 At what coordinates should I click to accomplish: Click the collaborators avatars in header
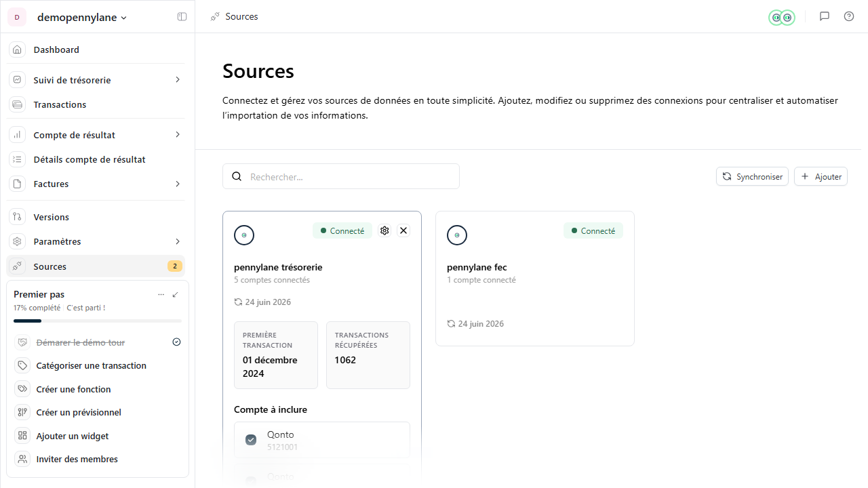781,17
